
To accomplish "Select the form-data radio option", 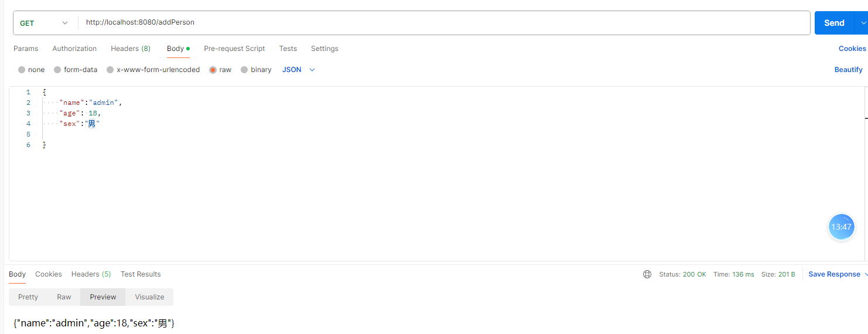I will pyautogui.click(x=57, y=70).
